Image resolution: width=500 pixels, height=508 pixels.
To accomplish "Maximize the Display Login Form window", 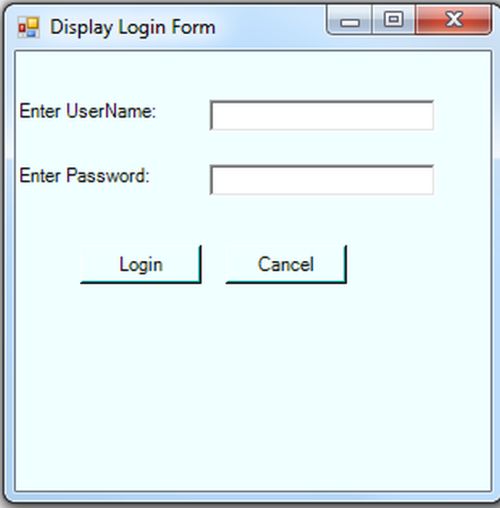I will (393, 20).
